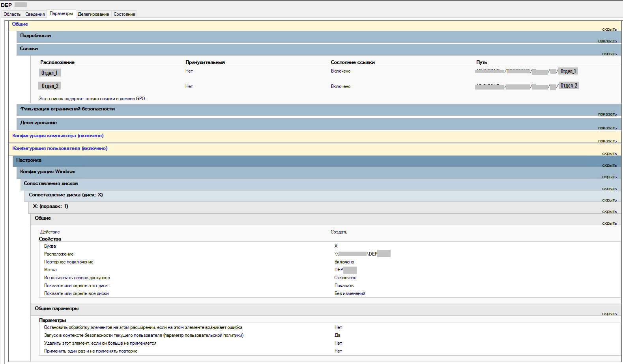623x364 pixels.
Task: Select the Показать drive value
Action: pyautogui.click(x=344, y=286)
